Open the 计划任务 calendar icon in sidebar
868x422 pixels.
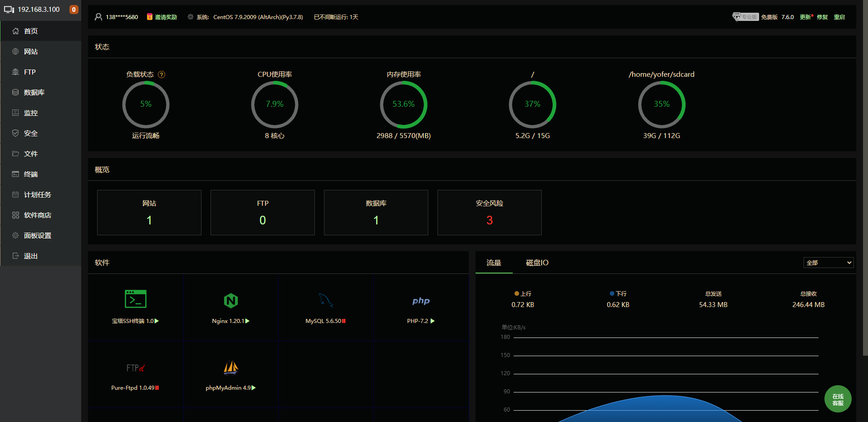[x=15, y=194]
